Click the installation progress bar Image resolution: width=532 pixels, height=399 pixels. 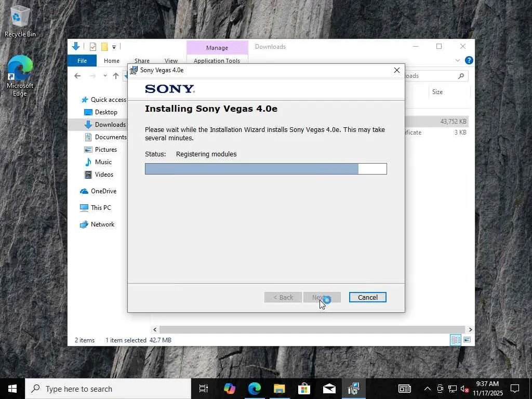[265, 169]
